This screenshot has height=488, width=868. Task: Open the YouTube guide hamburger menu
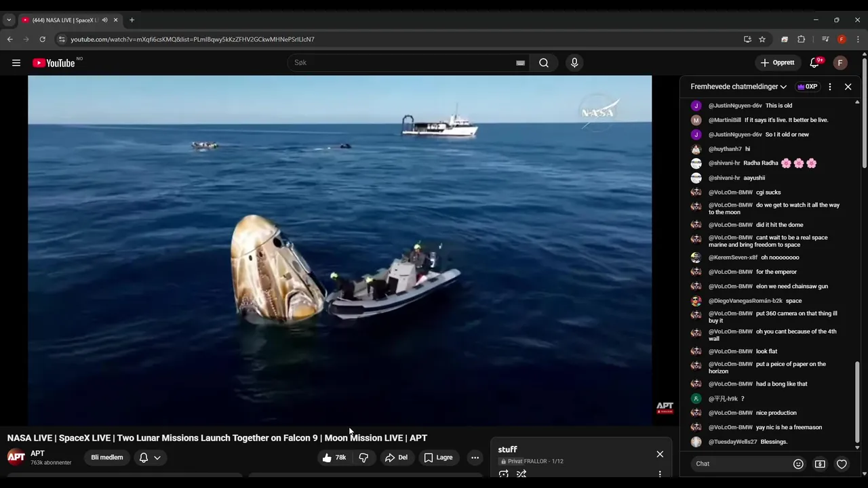[x=16, y=63]
